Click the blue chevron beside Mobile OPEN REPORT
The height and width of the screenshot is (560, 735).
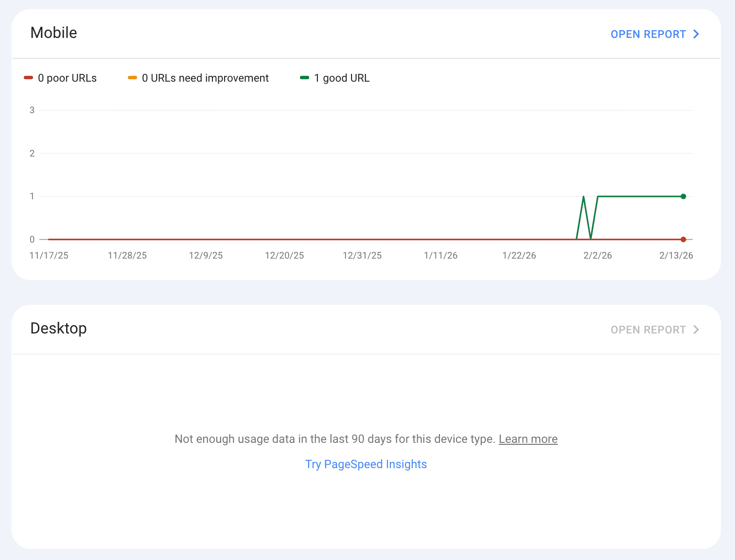[696, 34]
